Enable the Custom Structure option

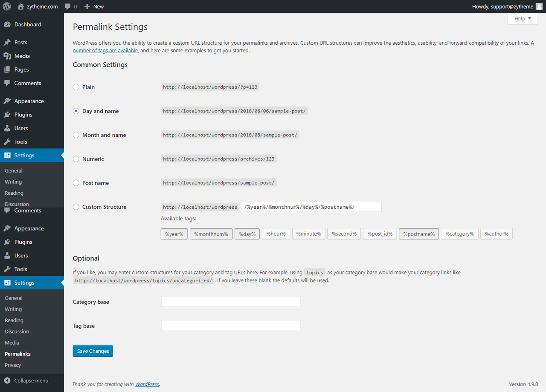tap(76, 207)
